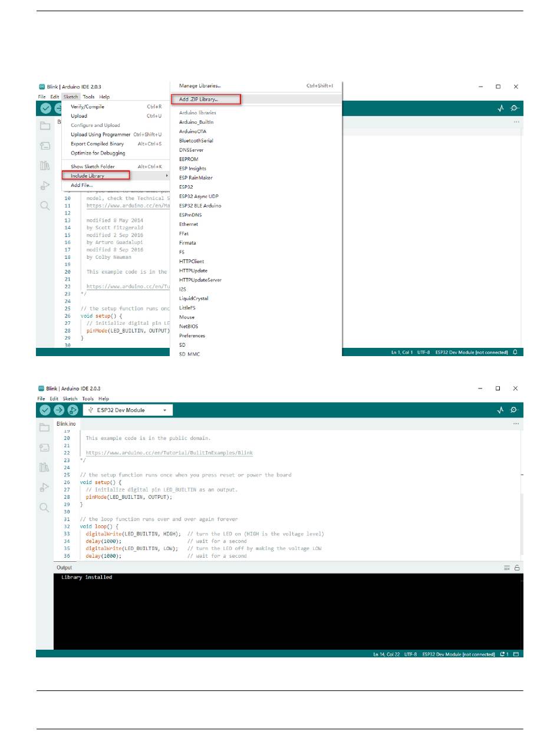Open Boards Manager icon in Library installed window

click(45, 447)
